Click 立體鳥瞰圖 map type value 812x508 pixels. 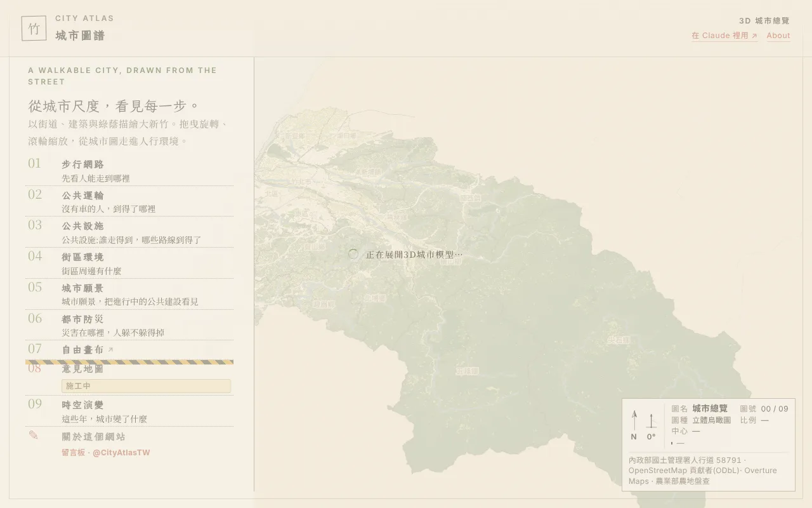[x=711, y=420]
